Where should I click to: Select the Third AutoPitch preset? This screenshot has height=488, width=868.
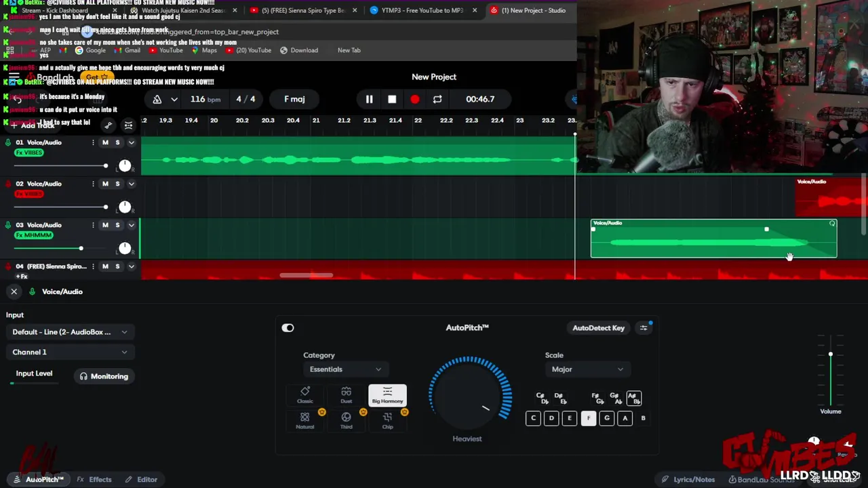pyautogui.click(x=347, y=421)
